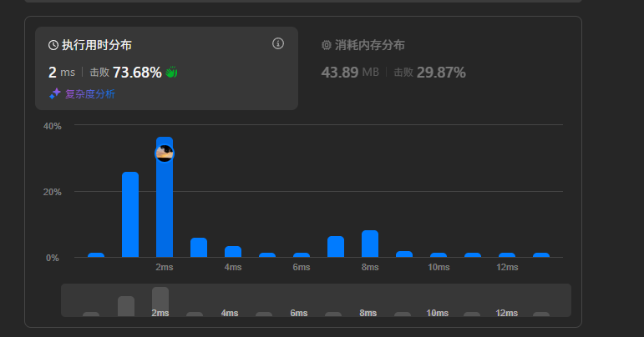Click the clock icon beside 执行用时分布

click(x=53, y=45)
